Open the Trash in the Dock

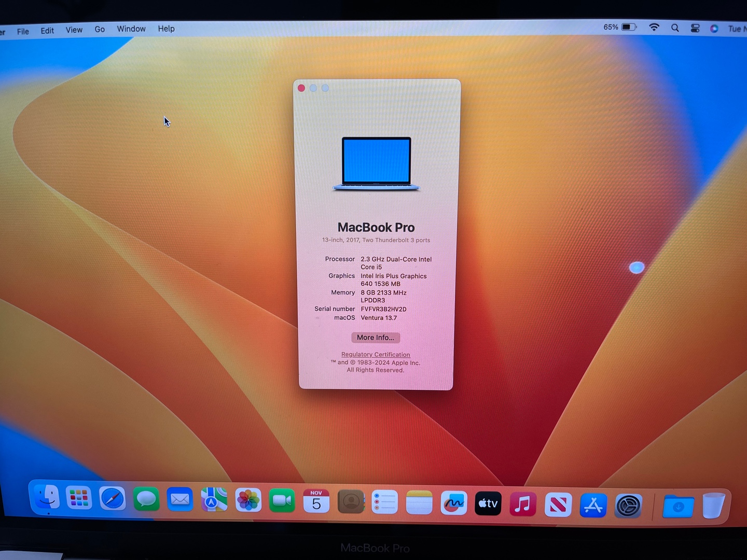(x=713, y=506)
